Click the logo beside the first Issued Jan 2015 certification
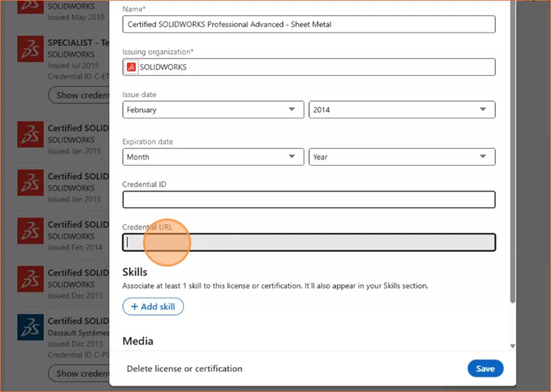Viewport: 551px width, 392px height. (31, 135)
